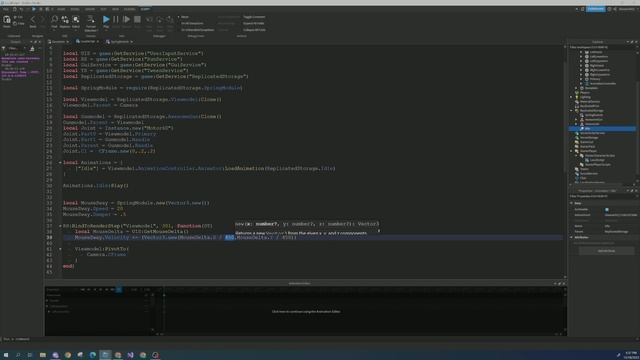The height and width of the screenshot is (360, 640).
Task: Click the Format Selection icon
Action: pos(91,19)
